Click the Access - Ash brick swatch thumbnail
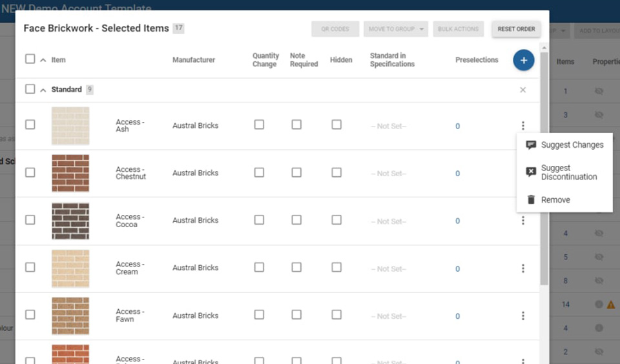The height and width of the screenshot is (364, 620). click(70, 126)
